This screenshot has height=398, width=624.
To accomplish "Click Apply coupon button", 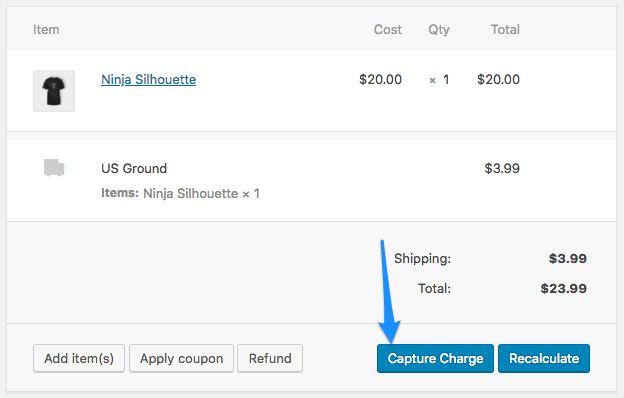I will 181,358.
